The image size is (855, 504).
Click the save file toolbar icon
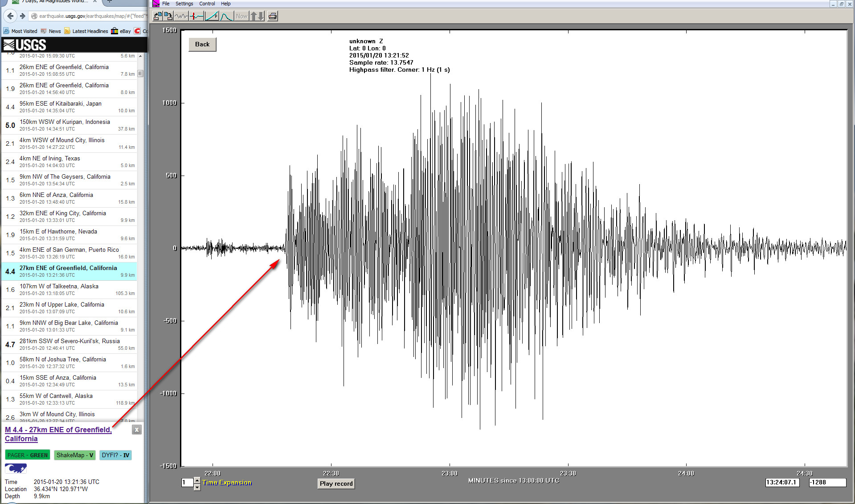coord(168,16)
